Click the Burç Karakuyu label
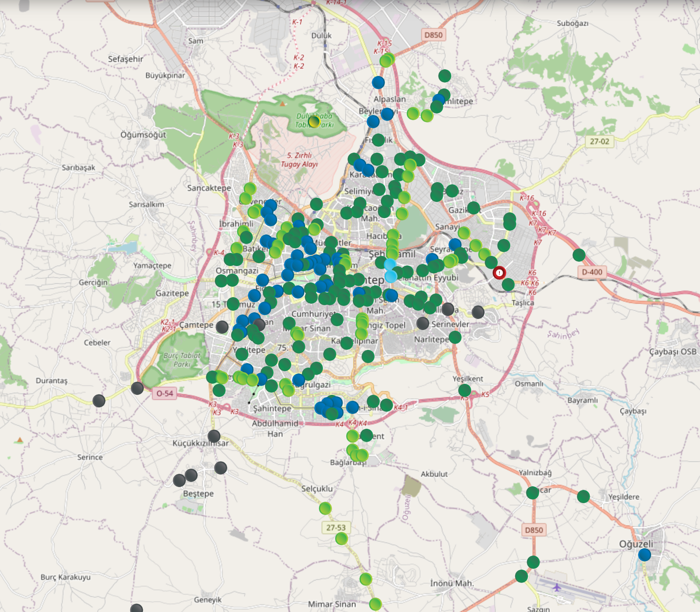The height and width of the screenshot is (612, 700). 66,577
